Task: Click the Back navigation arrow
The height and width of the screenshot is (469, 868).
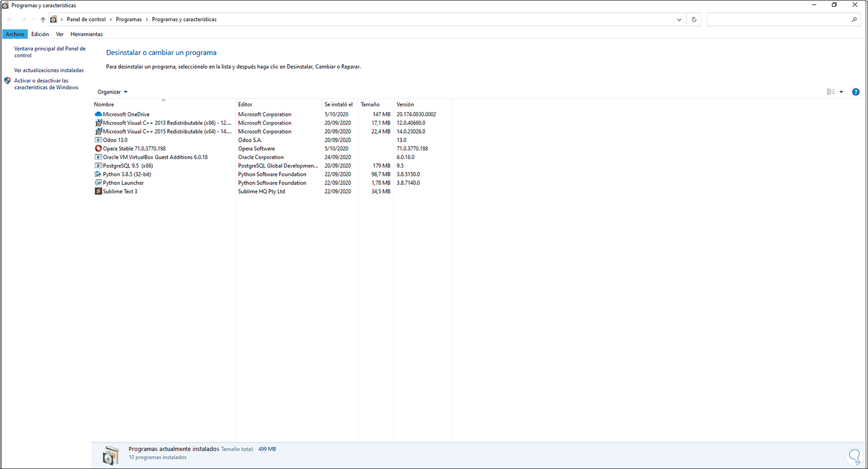Action: 10,20
